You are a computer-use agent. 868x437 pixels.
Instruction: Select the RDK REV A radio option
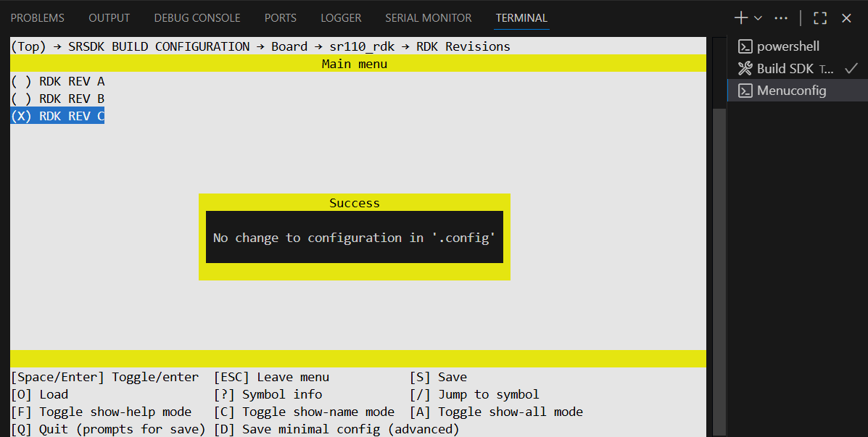click(x=58, y=81)
